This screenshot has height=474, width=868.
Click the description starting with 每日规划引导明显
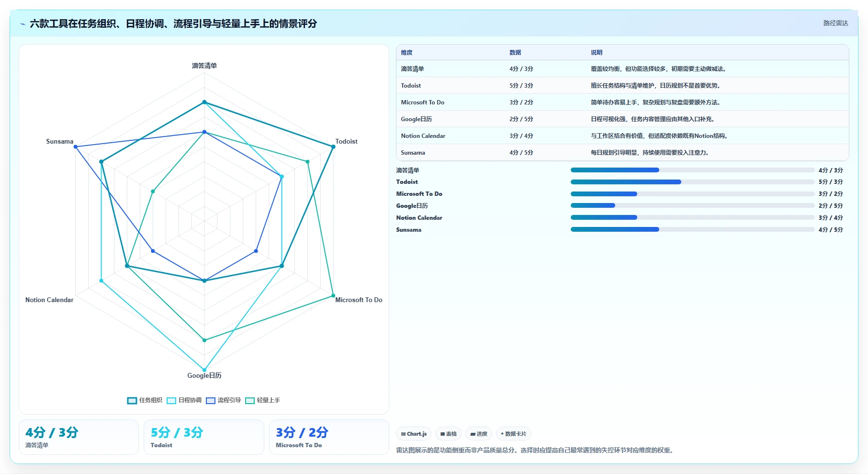click(x=651, y=153)
